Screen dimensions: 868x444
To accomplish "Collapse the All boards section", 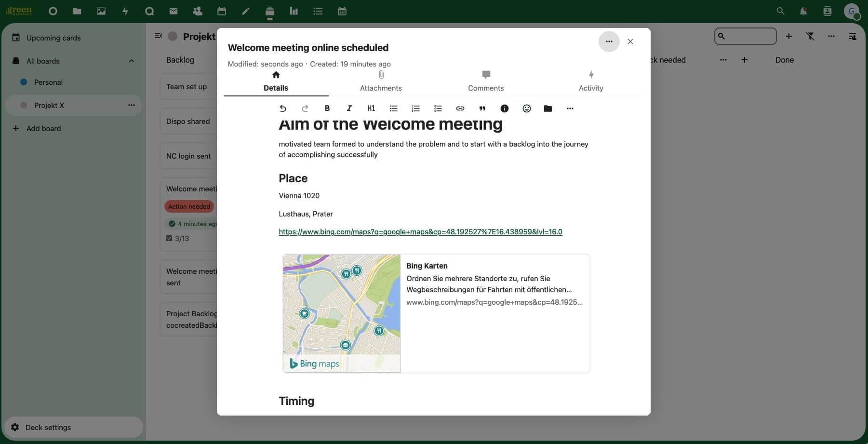I will tap(132, 61).
